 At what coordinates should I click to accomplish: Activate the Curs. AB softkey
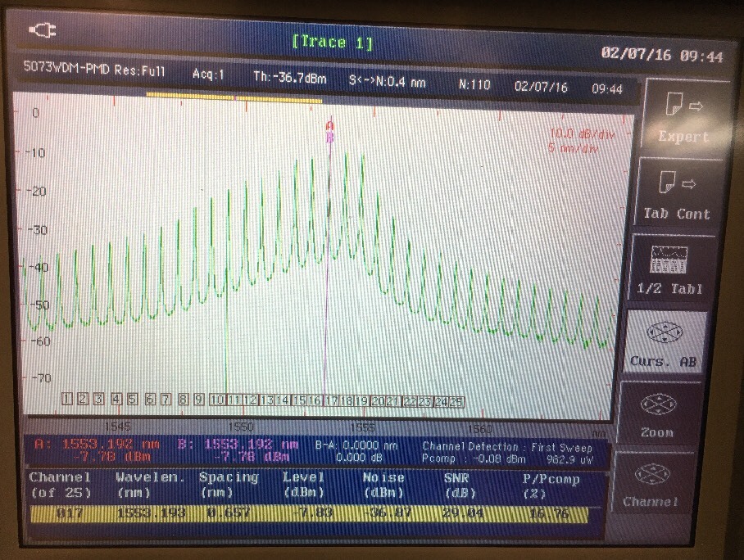click(x=664, y=342)
